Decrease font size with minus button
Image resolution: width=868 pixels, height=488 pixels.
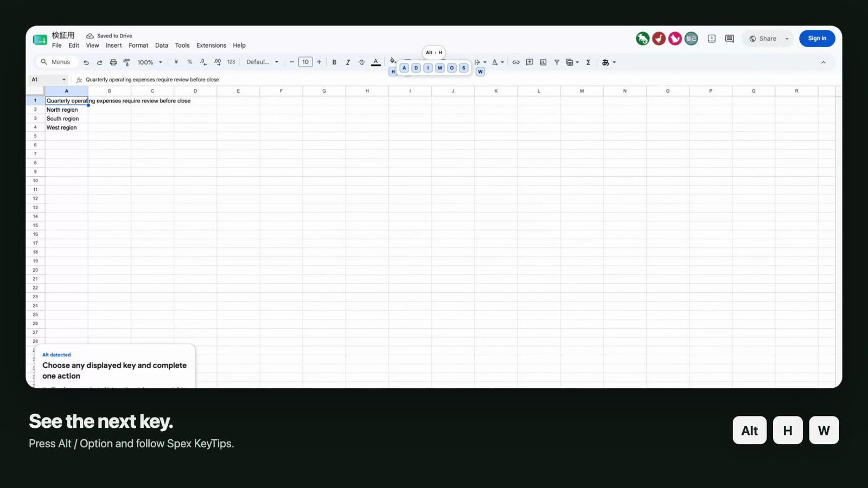(292, 62)
